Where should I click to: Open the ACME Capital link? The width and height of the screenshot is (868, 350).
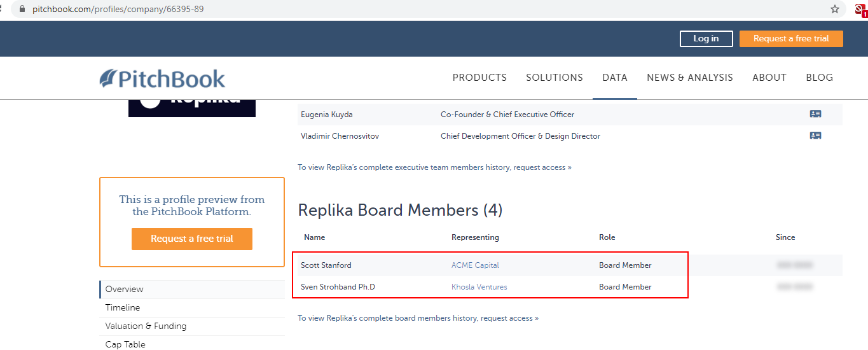pos(475,265)
